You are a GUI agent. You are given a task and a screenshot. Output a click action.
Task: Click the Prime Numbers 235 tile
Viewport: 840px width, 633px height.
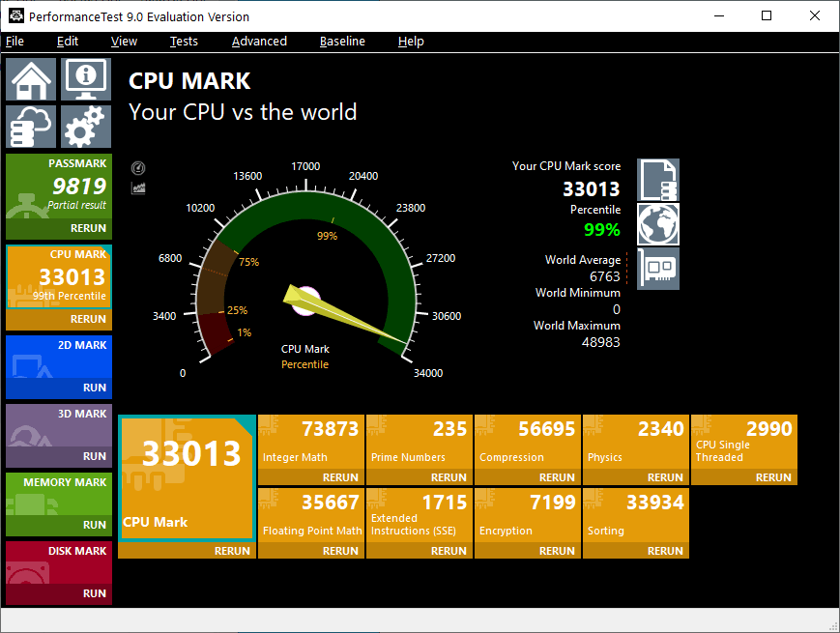tap(419, 442)
